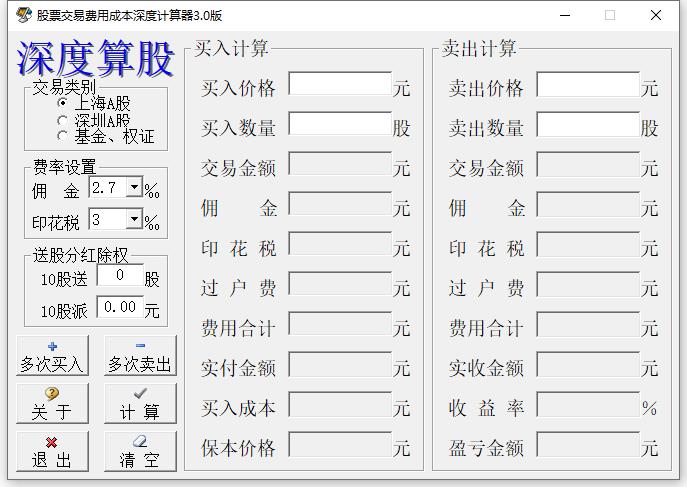Click the 10股派 dividend input box

coord(120,308)
